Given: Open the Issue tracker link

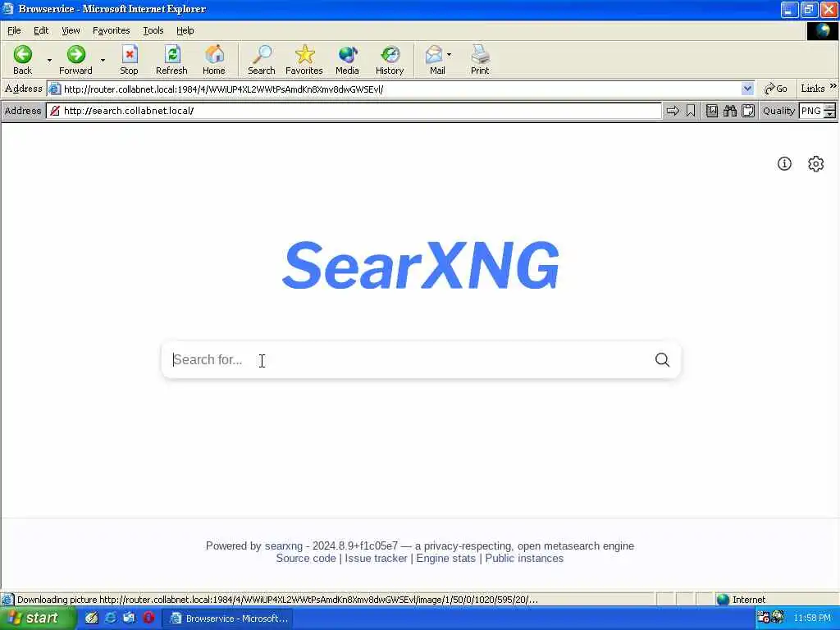Looking at the screenshot, I should point(376,558).
